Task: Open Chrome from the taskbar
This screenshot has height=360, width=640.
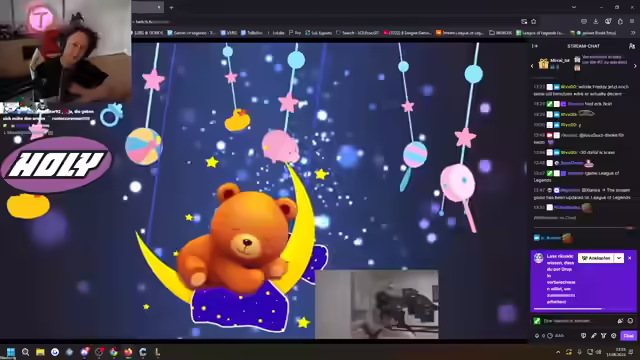Action: point(113,352)
